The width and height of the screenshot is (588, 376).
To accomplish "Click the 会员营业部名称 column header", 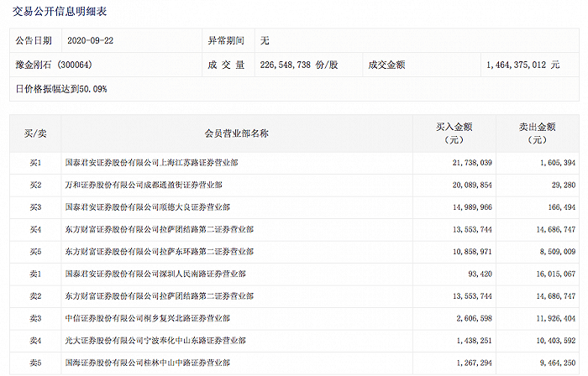I will tap(237, 133).
